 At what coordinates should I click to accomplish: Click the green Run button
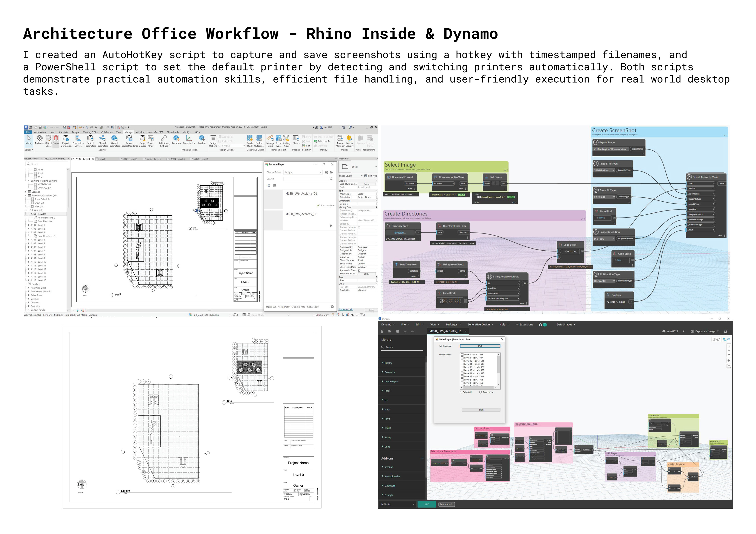[427, 504]
